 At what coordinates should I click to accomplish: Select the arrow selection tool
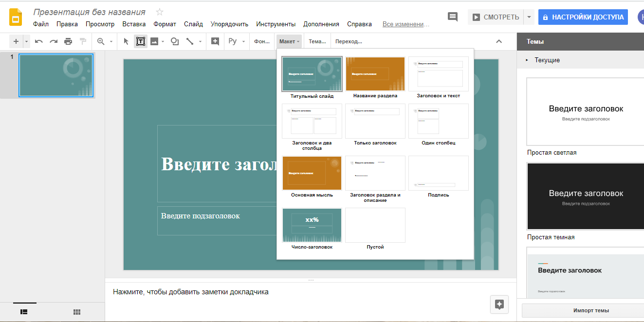(125, 41)
